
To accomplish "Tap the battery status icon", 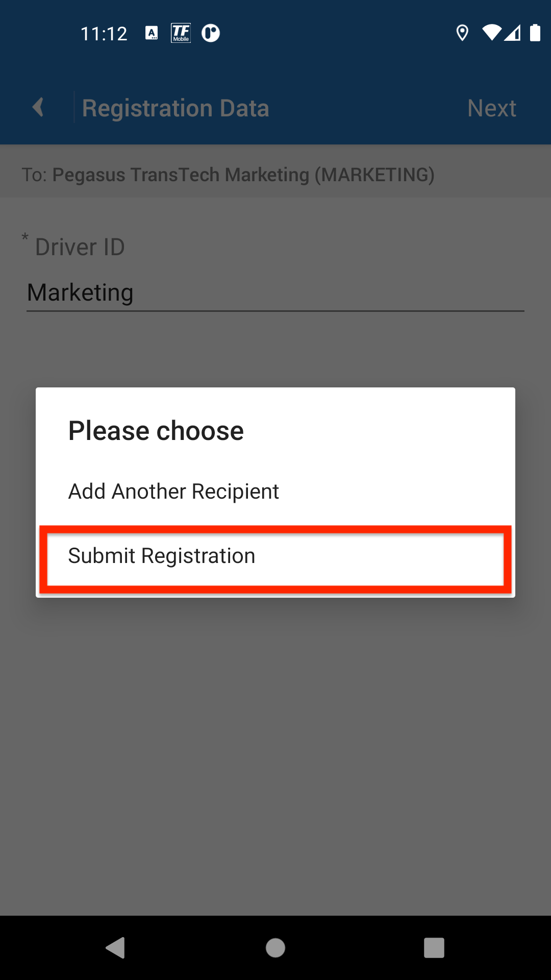I will click(535, 33).
